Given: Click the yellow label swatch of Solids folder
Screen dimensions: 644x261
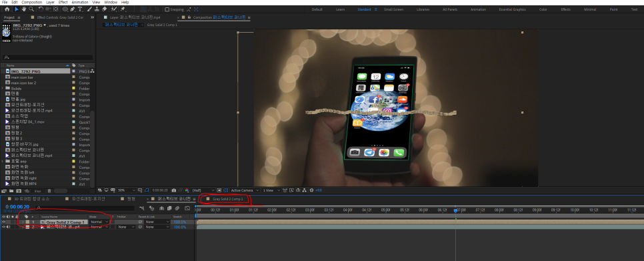Looking at the screenshot, I should 73,88.
